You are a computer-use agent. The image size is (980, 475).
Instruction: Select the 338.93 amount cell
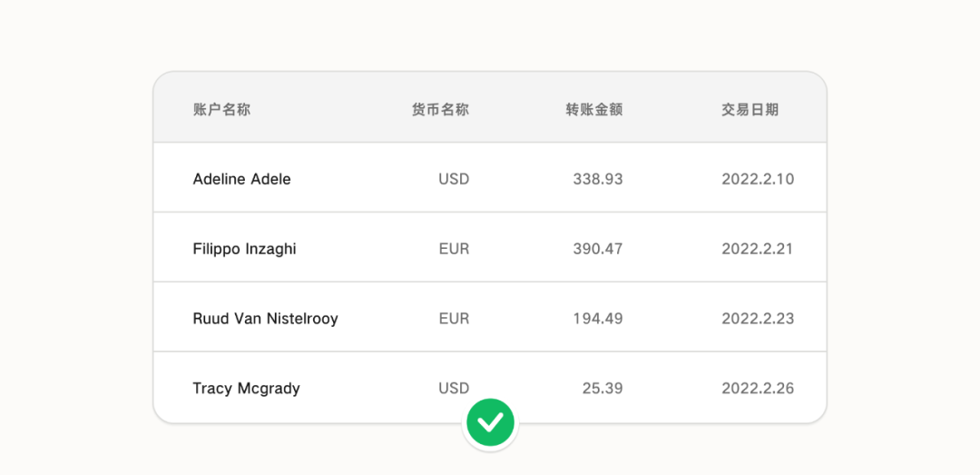[x=598, y=180]
